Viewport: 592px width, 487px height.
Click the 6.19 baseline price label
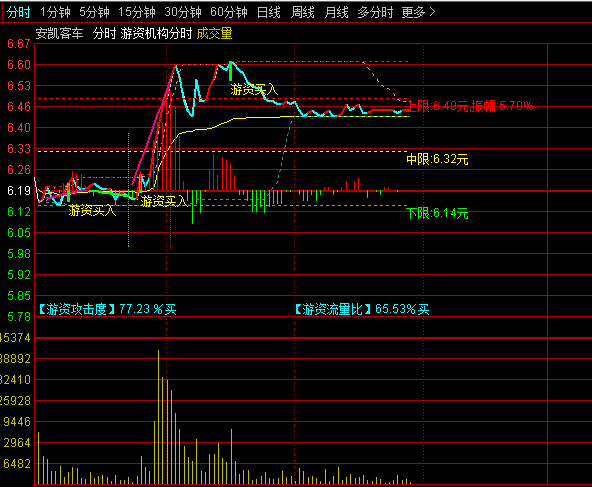coord(18,191)
